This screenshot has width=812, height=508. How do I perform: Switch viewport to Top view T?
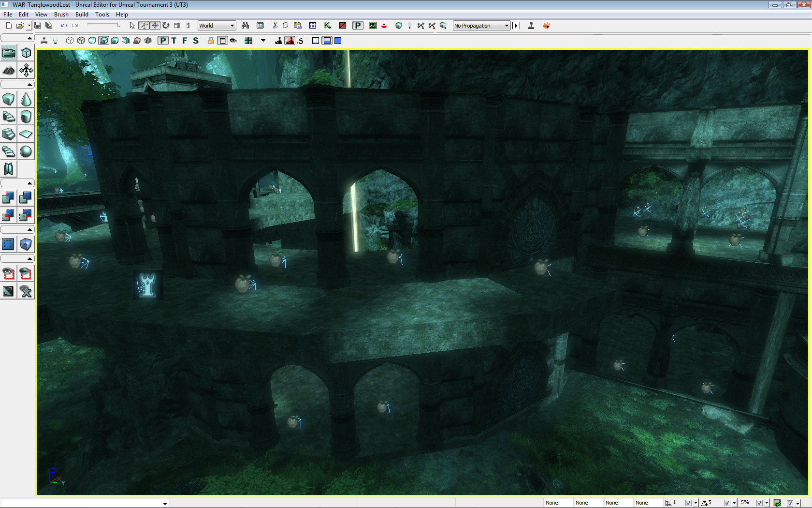coord(174,41)
